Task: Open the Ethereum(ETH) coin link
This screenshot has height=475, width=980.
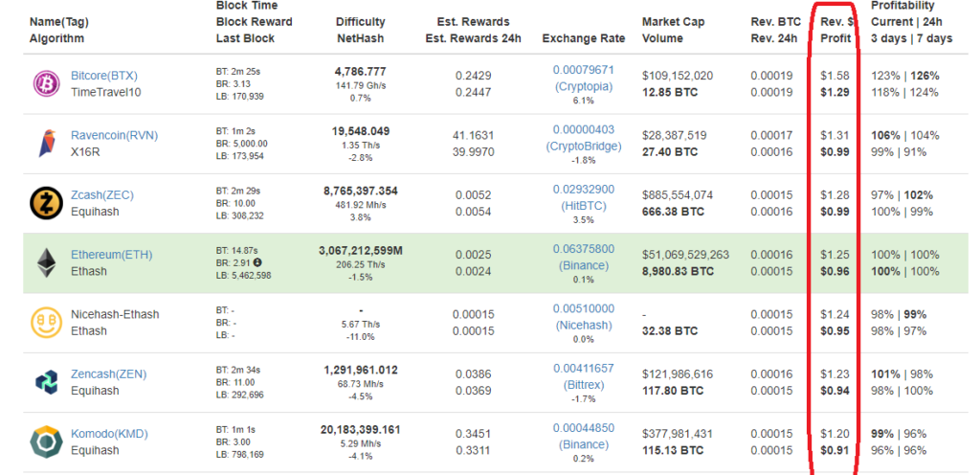Action: click(x=111, y=255)
